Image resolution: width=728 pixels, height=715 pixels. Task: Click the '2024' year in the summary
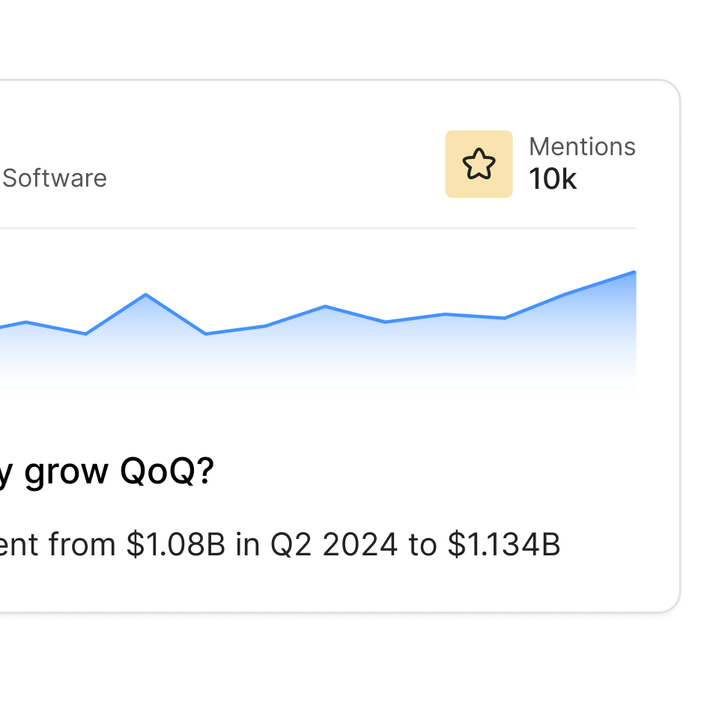pos(360,545)
